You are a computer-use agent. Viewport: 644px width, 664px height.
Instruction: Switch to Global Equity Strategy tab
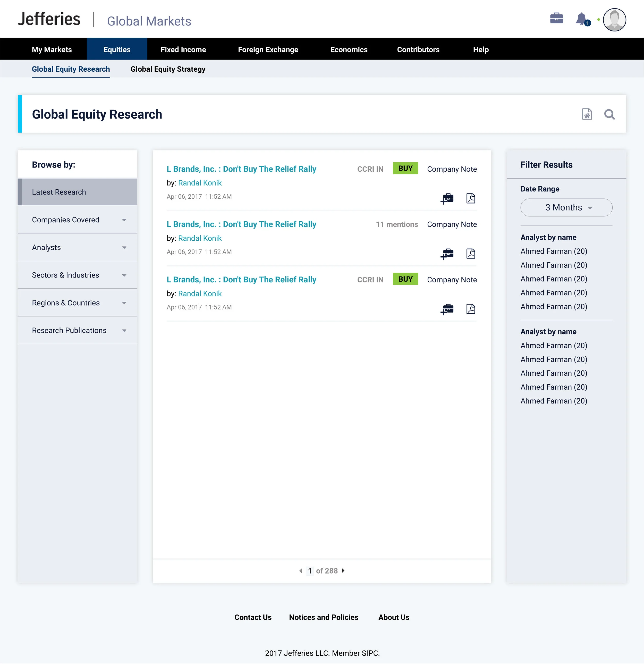(x=168, y=69)
